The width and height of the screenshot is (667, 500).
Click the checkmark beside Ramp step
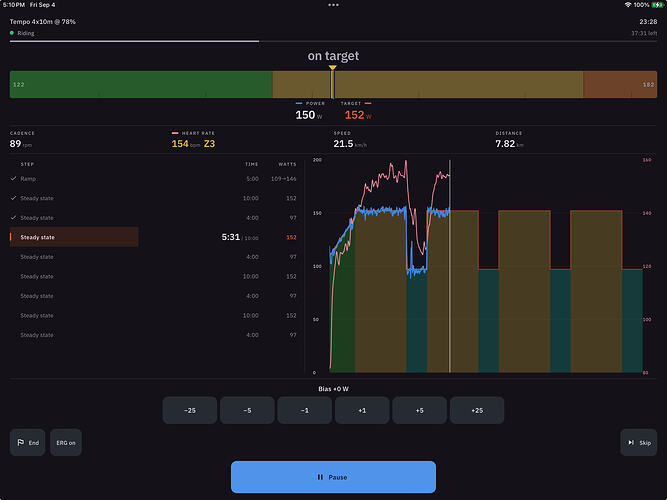point(14,179)
